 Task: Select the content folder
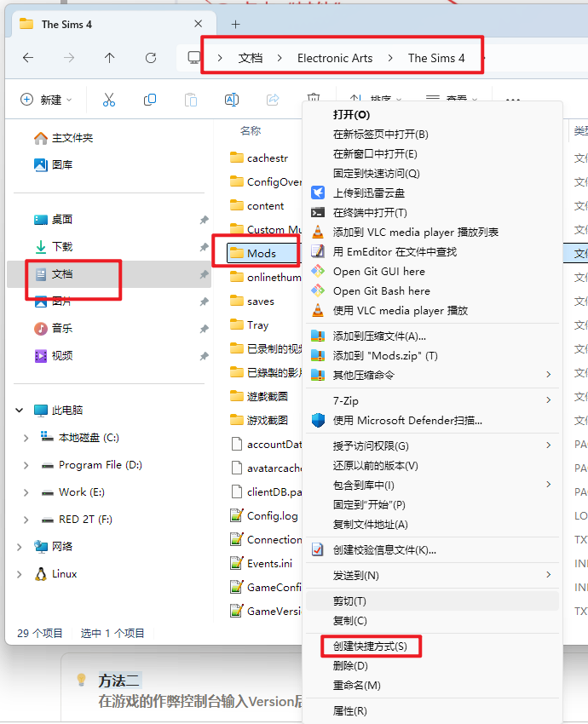(257, 206)
